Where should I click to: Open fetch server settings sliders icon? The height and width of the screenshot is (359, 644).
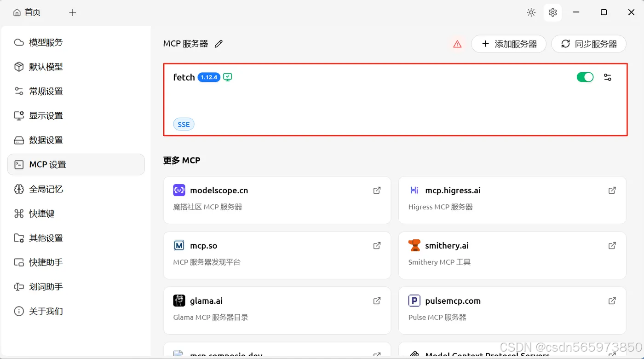click(x=608, y=77)
